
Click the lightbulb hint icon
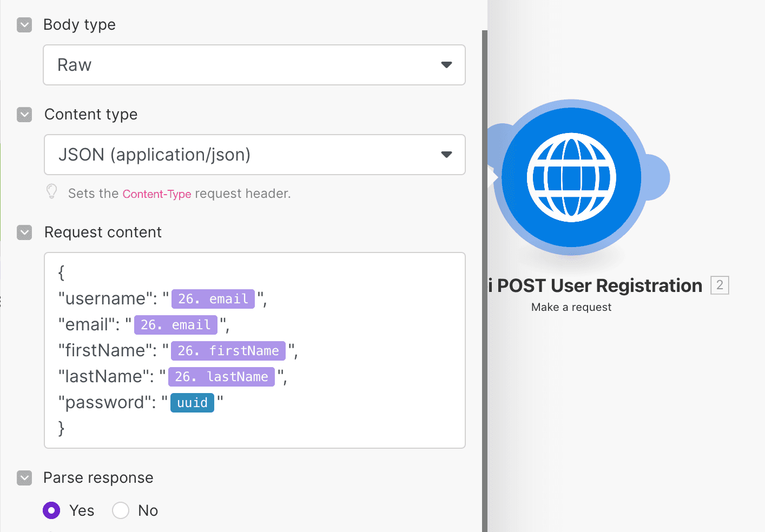(x=52, y=192)
